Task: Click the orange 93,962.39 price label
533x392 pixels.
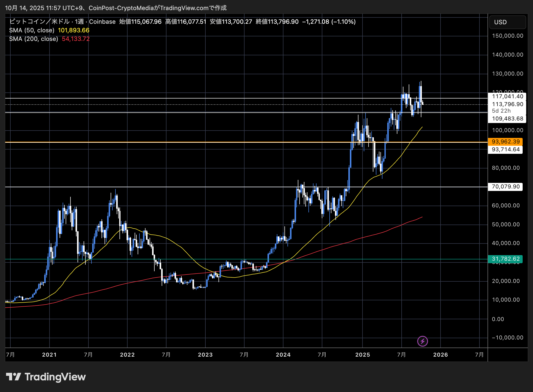Action: (505, 142)
